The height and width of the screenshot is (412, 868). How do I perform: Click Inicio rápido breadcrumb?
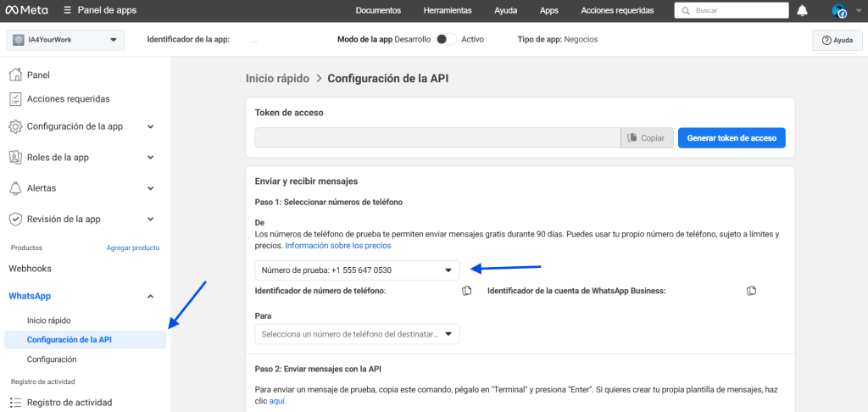277,78
